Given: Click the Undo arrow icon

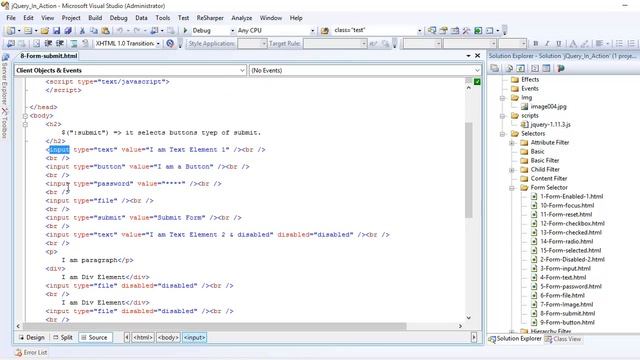Looking at the screenshot, I should [120, 31].
